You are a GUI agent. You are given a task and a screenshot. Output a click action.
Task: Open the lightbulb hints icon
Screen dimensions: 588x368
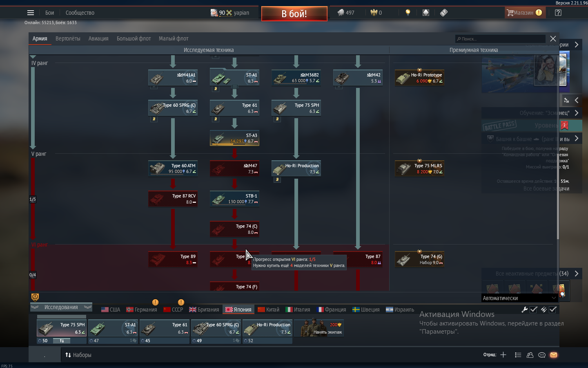point(408,13)
